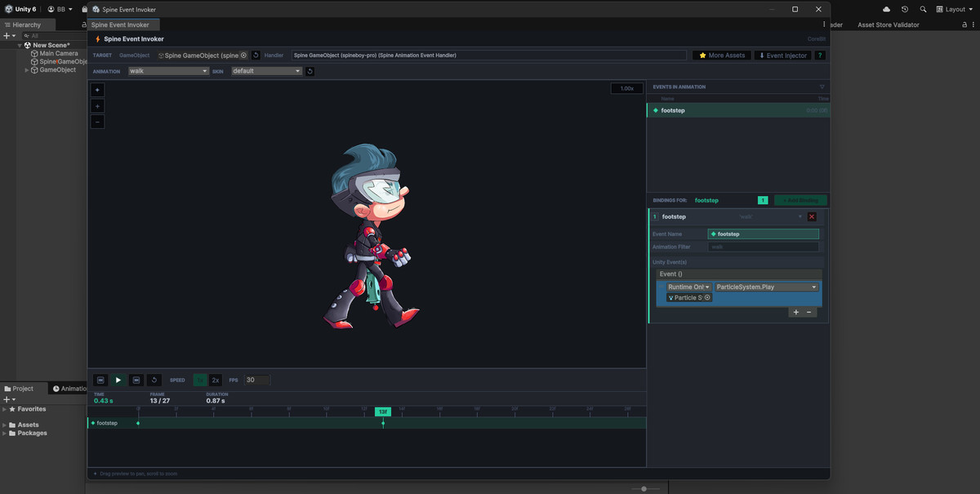Open the Animation tab in Unity bottom panel
This screenshot has height=494, width=980.
click(x=69, y=389)
